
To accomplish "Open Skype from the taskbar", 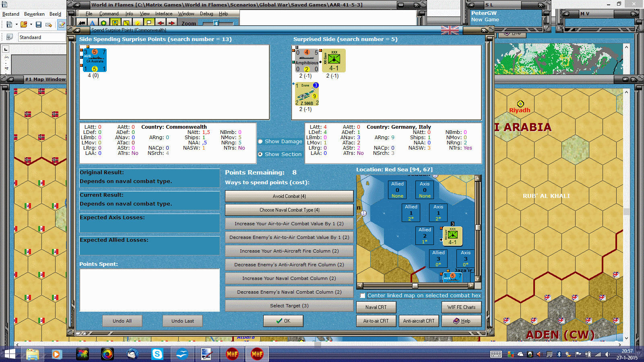I will pyautogui.click(x=157, y=354).
